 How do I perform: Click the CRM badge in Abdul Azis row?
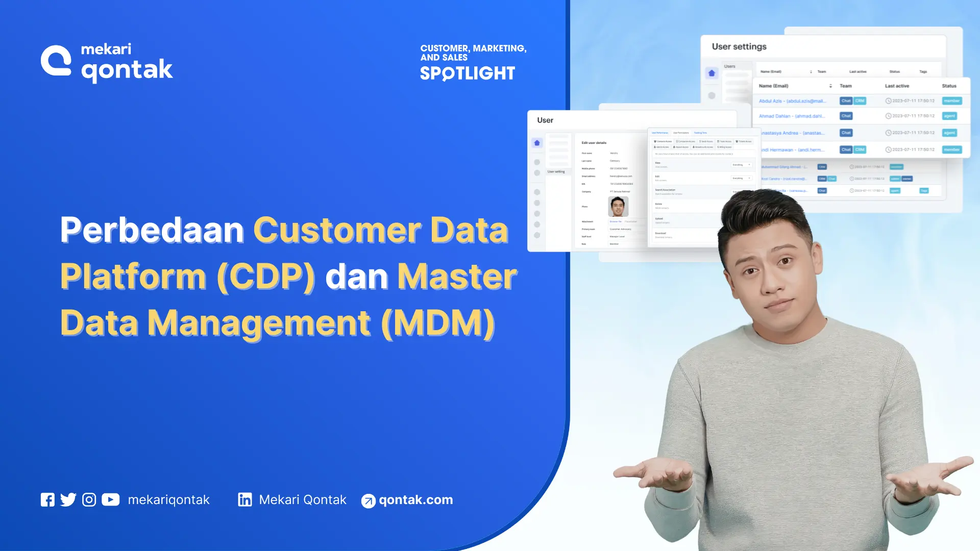(x=860, y=101)
